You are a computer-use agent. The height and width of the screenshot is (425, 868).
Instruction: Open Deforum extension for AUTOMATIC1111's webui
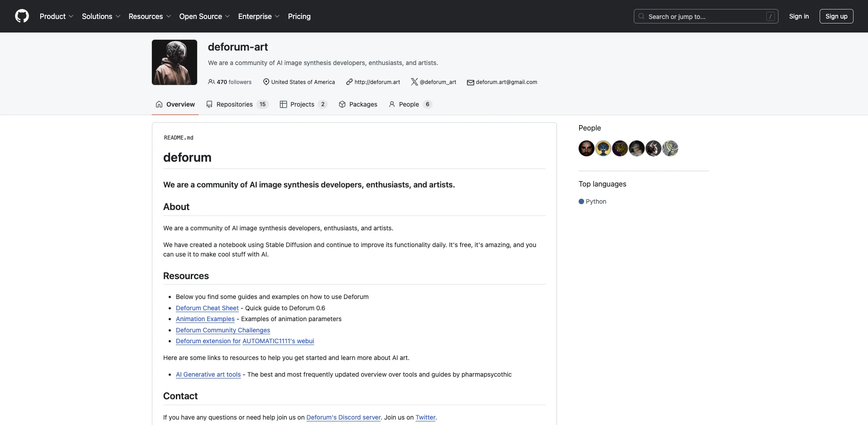[245, 341]
